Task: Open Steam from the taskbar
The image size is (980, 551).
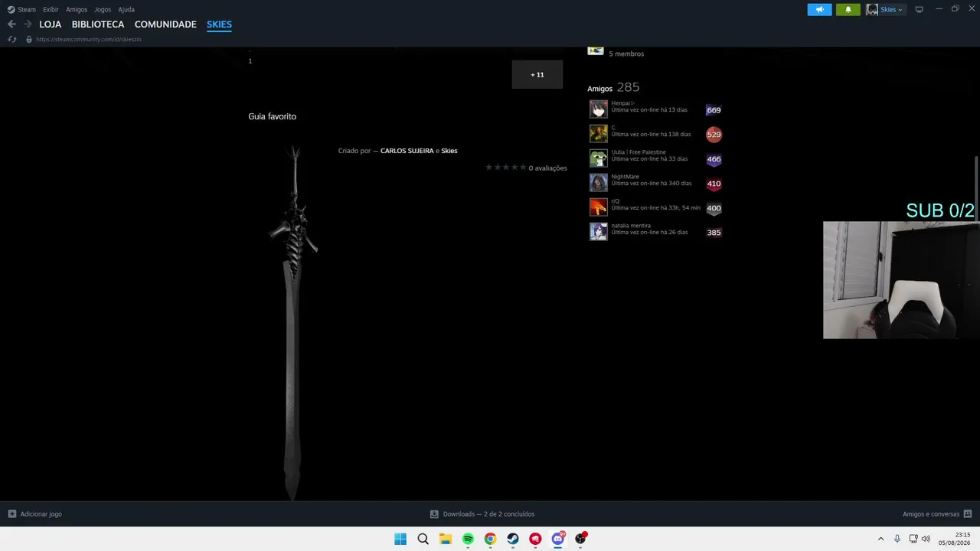Action: pos(513,539)
